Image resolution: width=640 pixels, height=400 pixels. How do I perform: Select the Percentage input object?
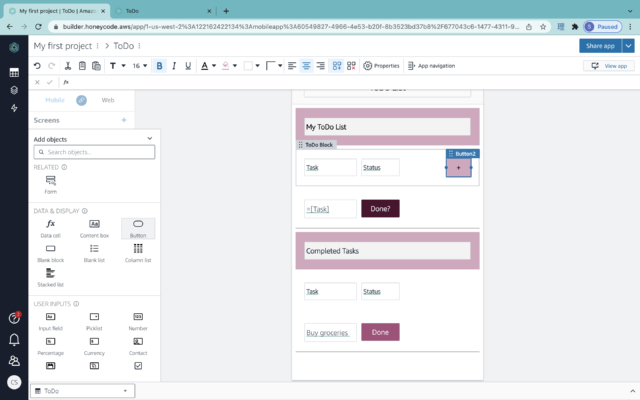point(51,346)
